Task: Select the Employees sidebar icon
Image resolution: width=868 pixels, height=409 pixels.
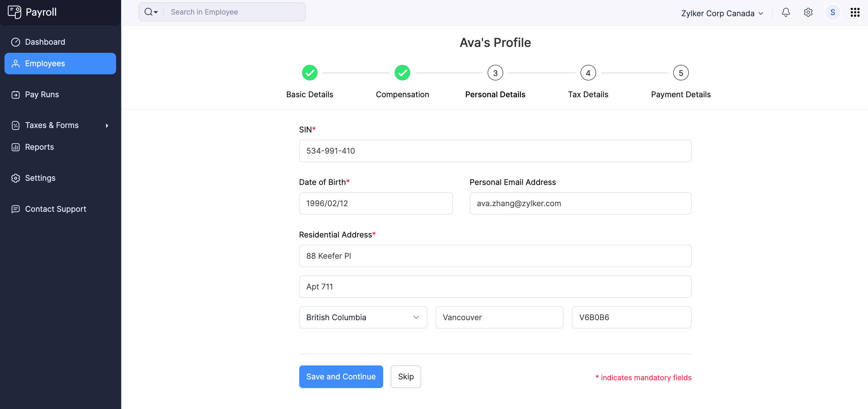Action: click(x=16, y=63)
